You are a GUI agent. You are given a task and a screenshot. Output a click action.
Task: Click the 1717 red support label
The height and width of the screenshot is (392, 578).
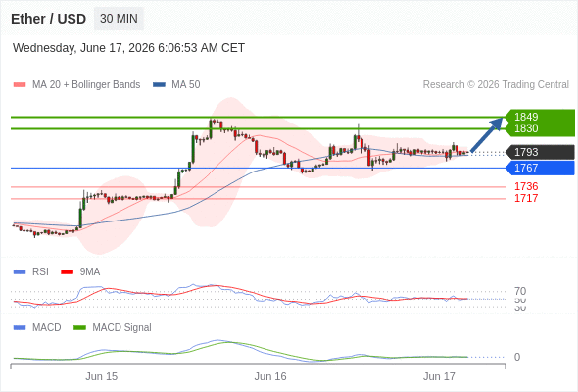tap(526, 198)
